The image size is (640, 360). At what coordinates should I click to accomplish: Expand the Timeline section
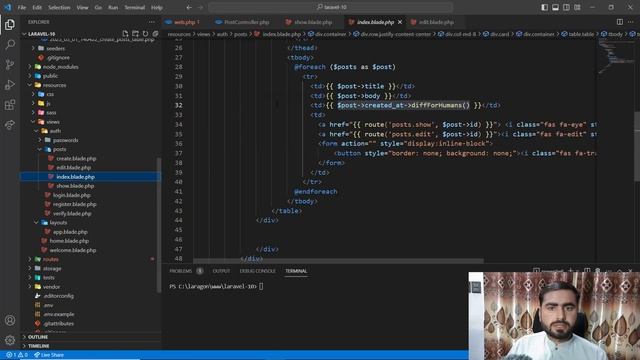coord(91,346)
